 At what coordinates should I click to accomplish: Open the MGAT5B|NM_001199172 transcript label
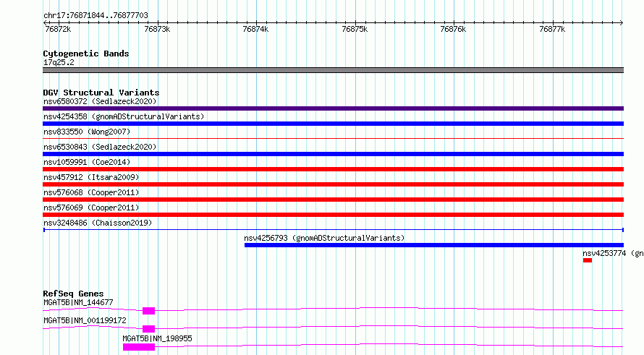point(85,320)
